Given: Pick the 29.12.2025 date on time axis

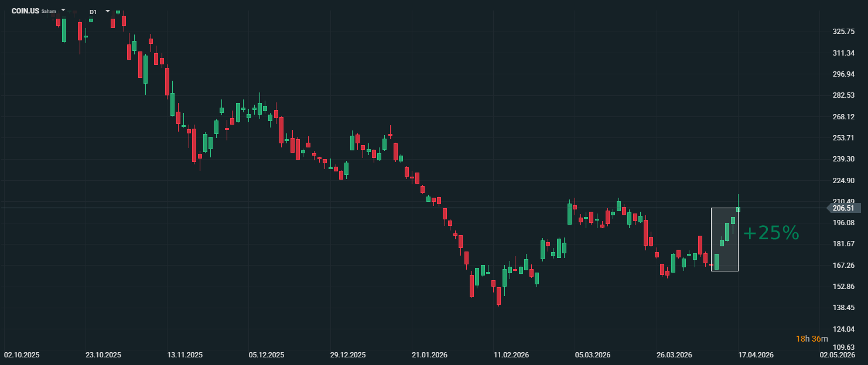Looking at the screenshot, I should (x=348, y=355).
